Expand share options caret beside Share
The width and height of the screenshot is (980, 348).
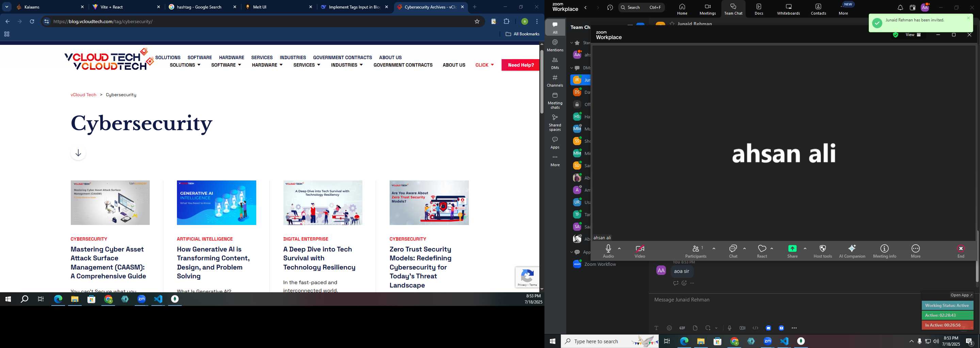coord(805,248)
